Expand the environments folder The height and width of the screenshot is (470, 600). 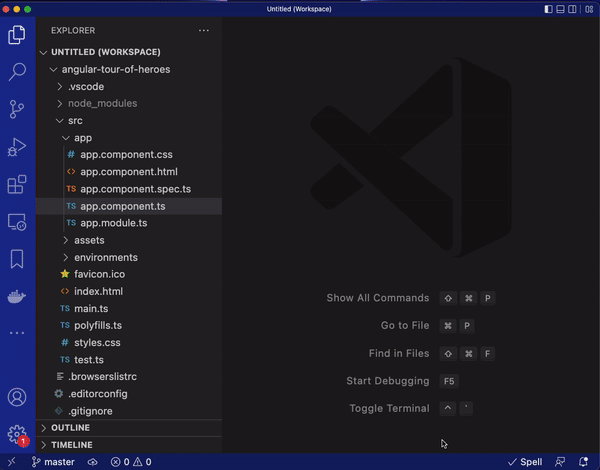[129, 257]
